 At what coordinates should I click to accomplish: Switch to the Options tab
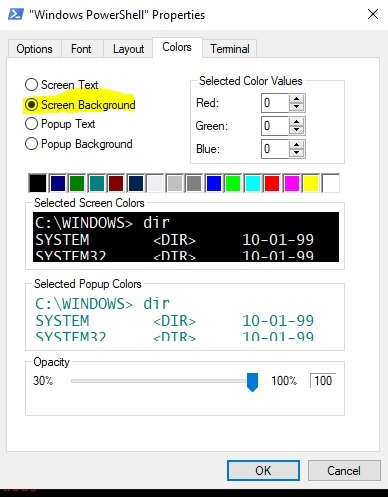click(34, 49)
